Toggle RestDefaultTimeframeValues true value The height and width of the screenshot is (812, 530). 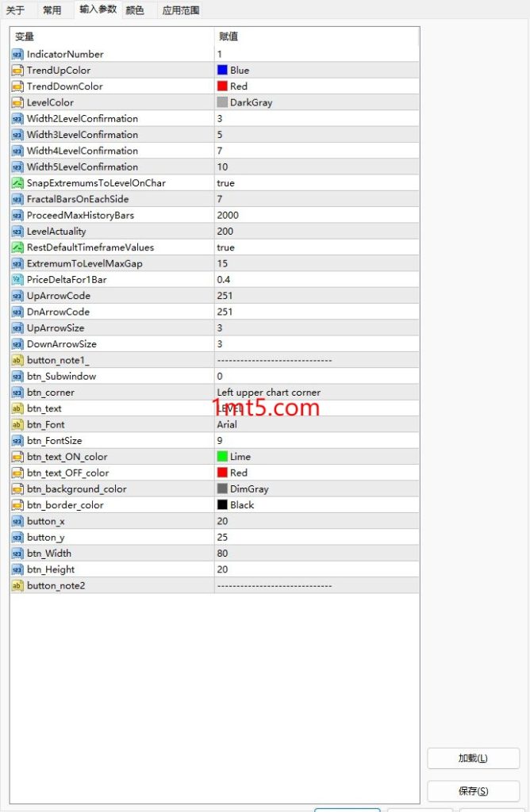(226, 247)
